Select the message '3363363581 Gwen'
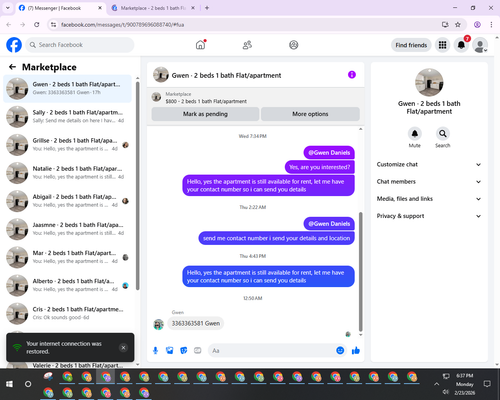This screenshot has width=500, height=400. tap(196, 323)
